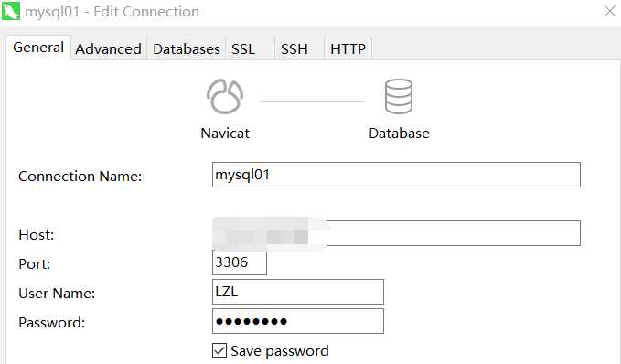621x364 pixels.
Task: Focus the masked Password field
Action: click(298, 321)
